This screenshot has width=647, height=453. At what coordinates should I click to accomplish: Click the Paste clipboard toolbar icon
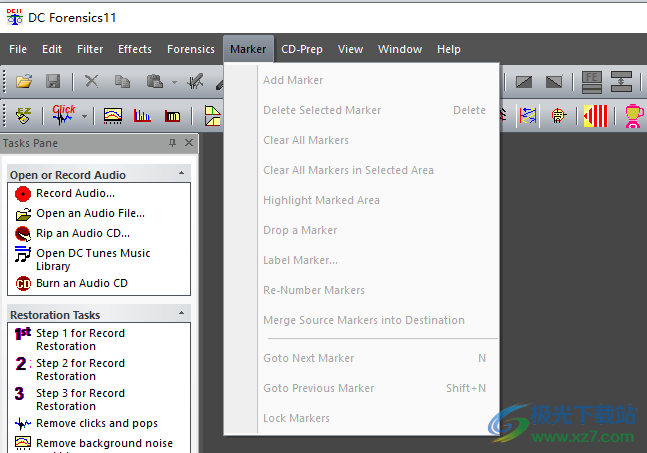click(155, 82)
